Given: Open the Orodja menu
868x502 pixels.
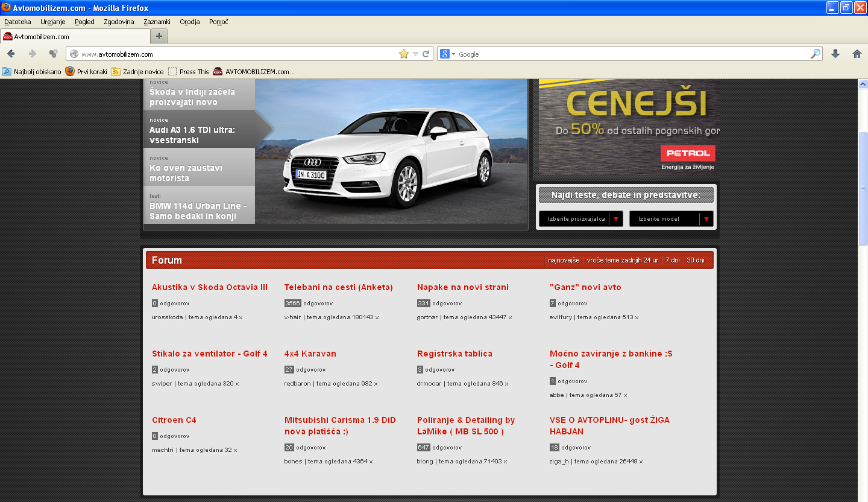Looking at the screenshot, I should 190,22.
